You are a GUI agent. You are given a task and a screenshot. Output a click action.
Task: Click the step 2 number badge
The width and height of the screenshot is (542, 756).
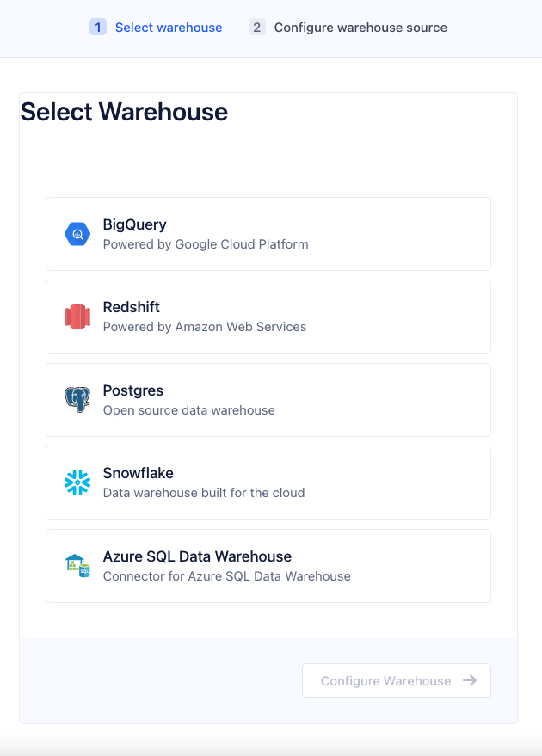[256, 28]
